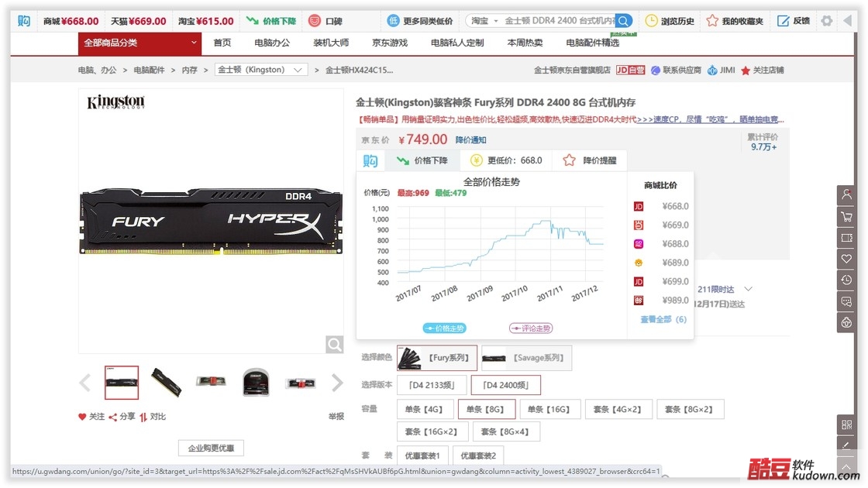
Task: Click the 内存 breadcrumb link
Action: [189, 70]
